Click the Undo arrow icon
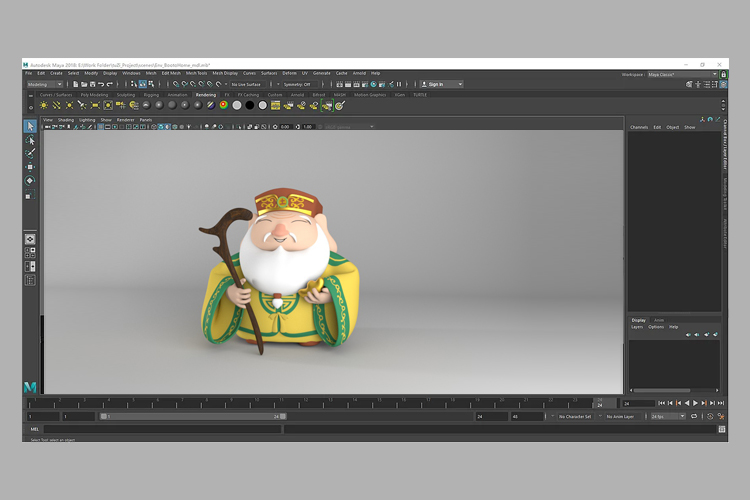Screen dimensions: 750x500 pyautogui.click(x=101, y=84)
